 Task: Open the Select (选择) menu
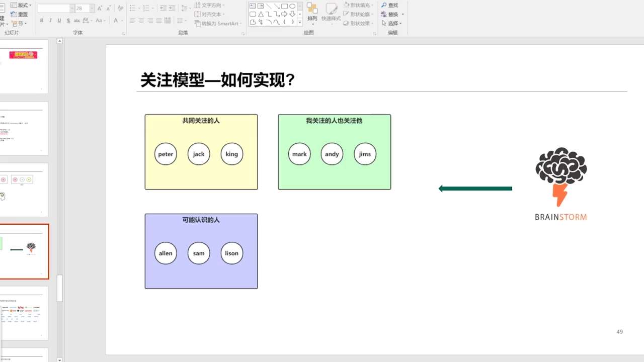tap(392, 23)
